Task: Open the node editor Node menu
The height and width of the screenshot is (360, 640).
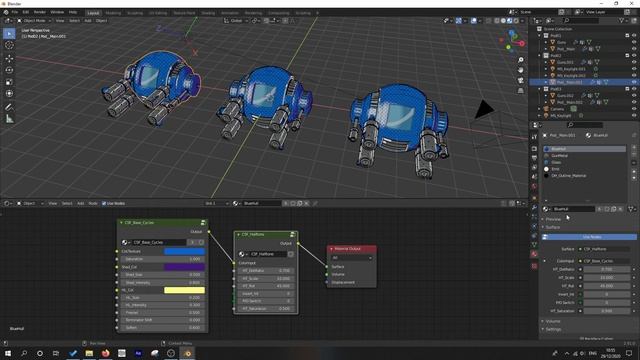Action: [93, 203]
